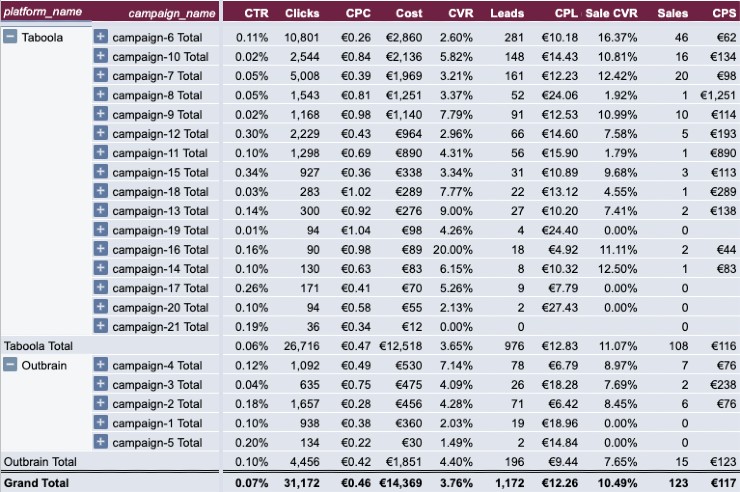The width and height of the screenshot is (740, 492).
Task: Expand campaign-2 Total plus icon
Action: (x=101, y=403)
